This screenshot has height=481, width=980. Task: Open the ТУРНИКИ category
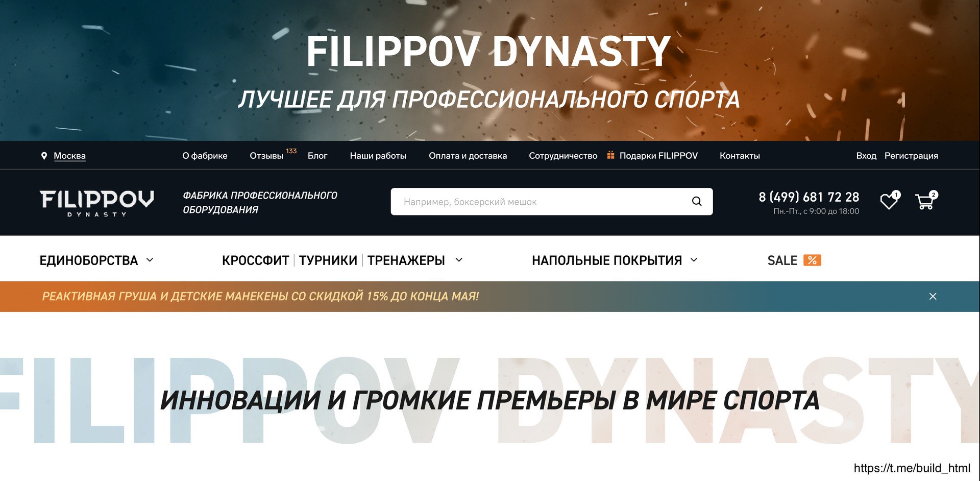[x=328, y=260]
